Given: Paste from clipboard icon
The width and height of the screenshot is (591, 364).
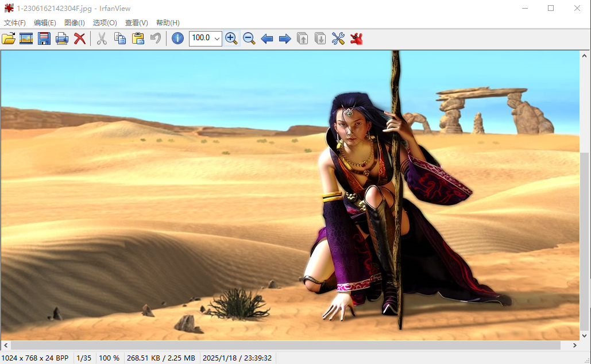Looking at the screenshot, I should click(138, 38).
